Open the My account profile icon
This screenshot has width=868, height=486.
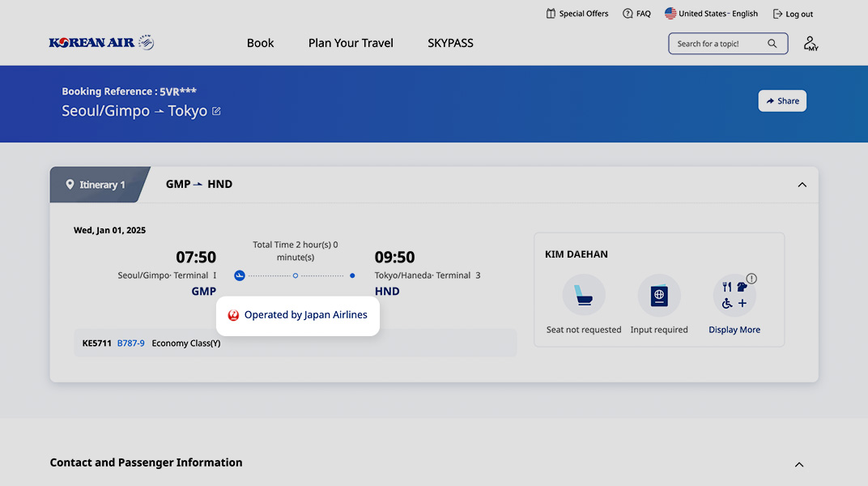pyautogui.click(x=811, y=44)
